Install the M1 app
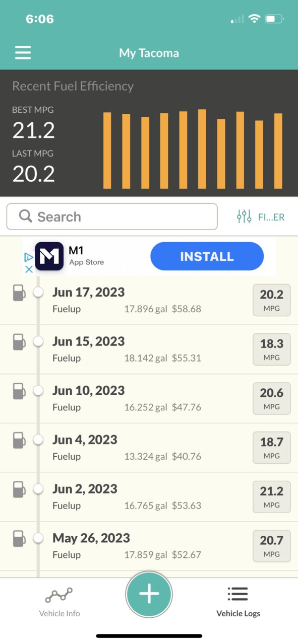The width and height of the screenshot is (298, 644). [207, 256]
